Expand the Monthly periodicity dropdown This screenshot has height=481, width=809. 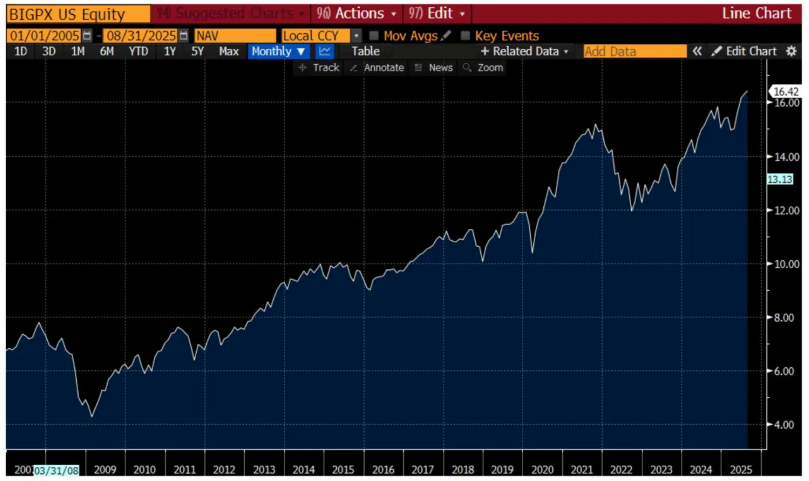(x=278, y=51)
